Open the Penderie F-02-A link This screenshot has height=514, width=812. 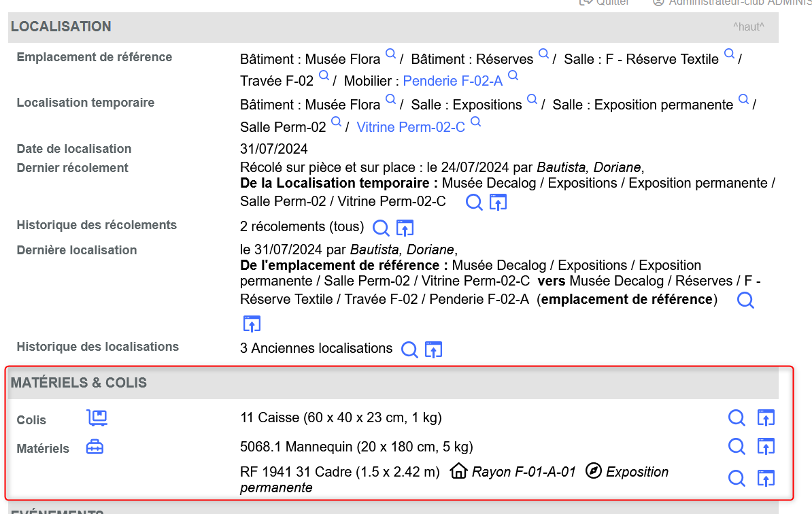(x=452, y=82)
